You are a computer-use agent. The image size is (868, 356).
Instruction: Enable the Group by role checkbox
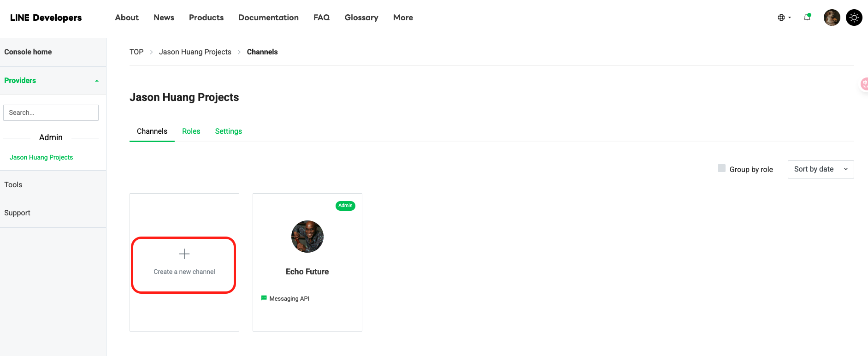(x=721, y=168)
